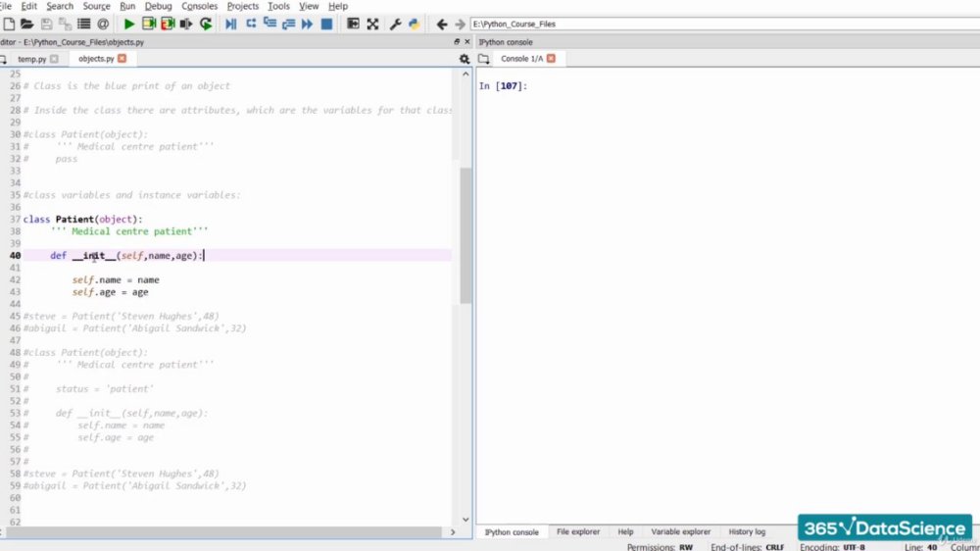The image size is (980, 551).
Task: Run cell and advance toolbar icon
Action: click(168, 24)
